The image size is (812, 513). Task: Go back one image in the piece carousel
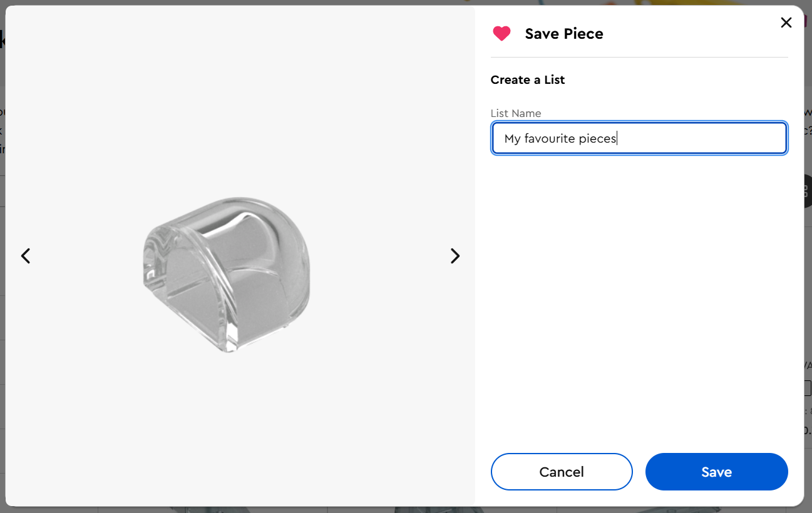[x=26, y=256]
